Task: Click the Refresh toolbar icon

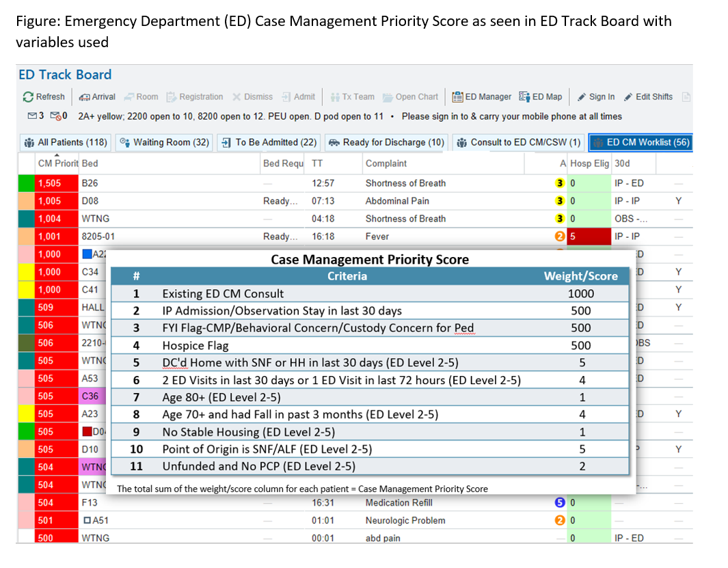Action: pos(28,97)
